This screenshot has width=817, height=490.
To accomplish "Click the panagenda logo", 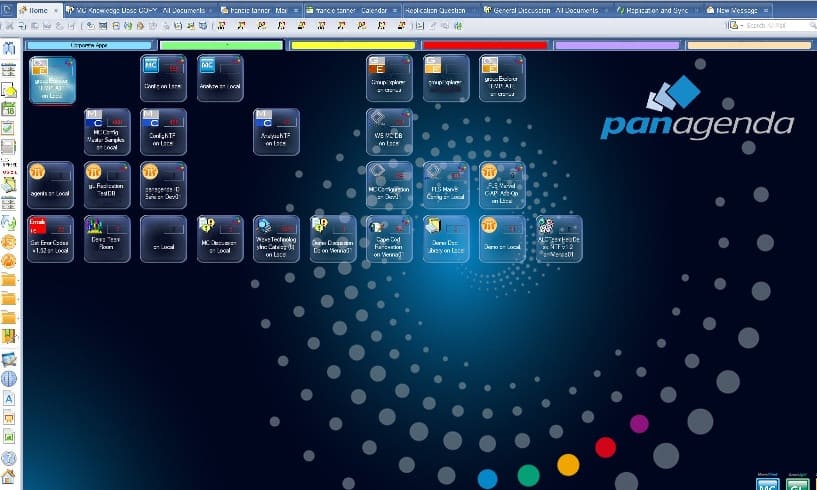I will (x=696, y=113).
